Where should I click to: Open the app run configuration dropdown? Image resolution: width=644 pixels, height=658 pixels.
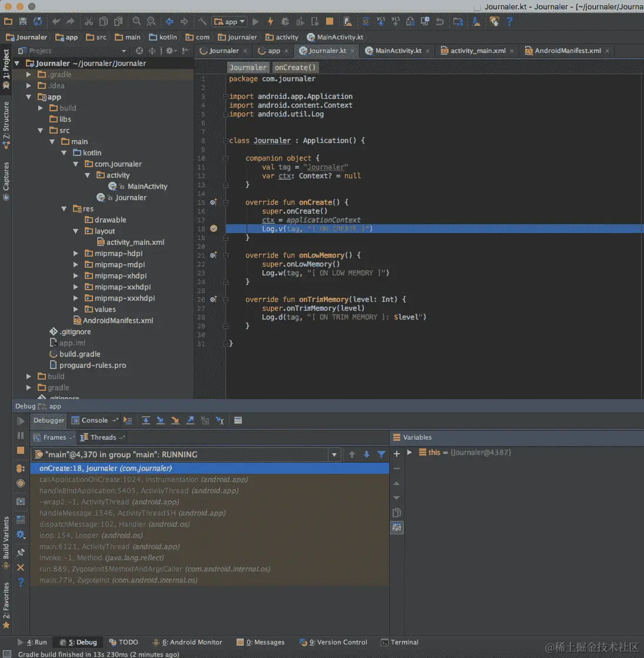click(x=229, y=21)
